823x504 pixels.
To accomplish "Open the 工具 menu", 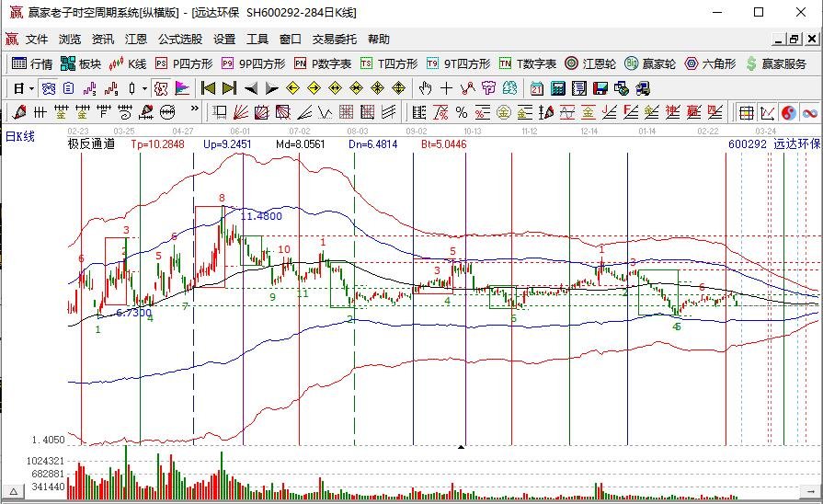I will (257, 40).
